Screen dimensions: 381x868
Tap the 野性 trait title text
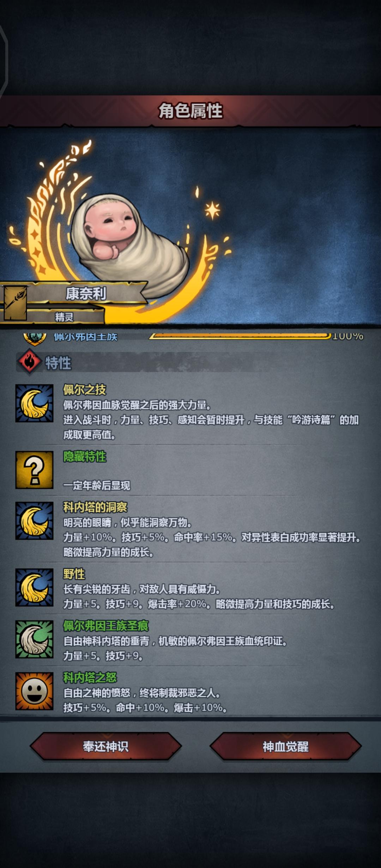tap(74, 574)
